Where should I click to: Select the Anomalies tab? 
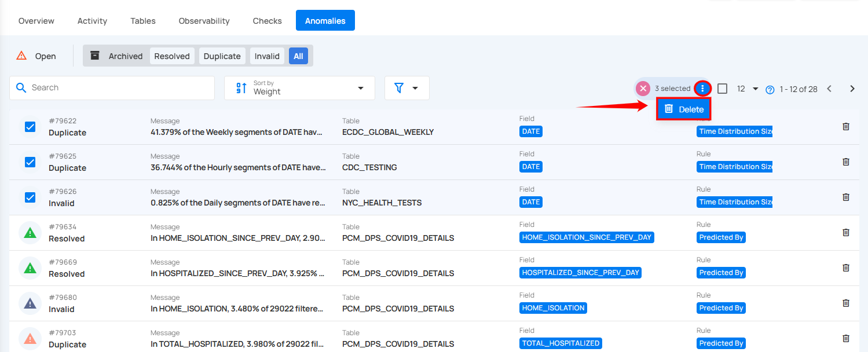[x=325, y=21]
